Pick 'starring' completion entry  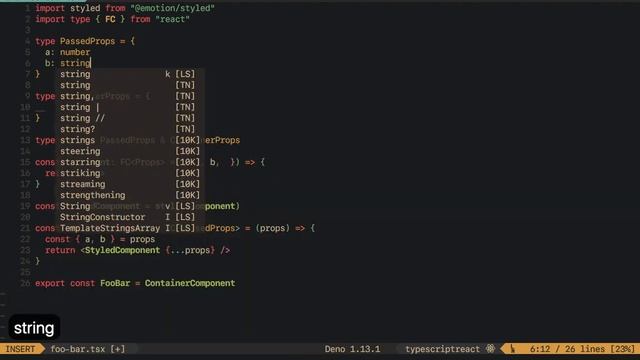click(130, 162)
